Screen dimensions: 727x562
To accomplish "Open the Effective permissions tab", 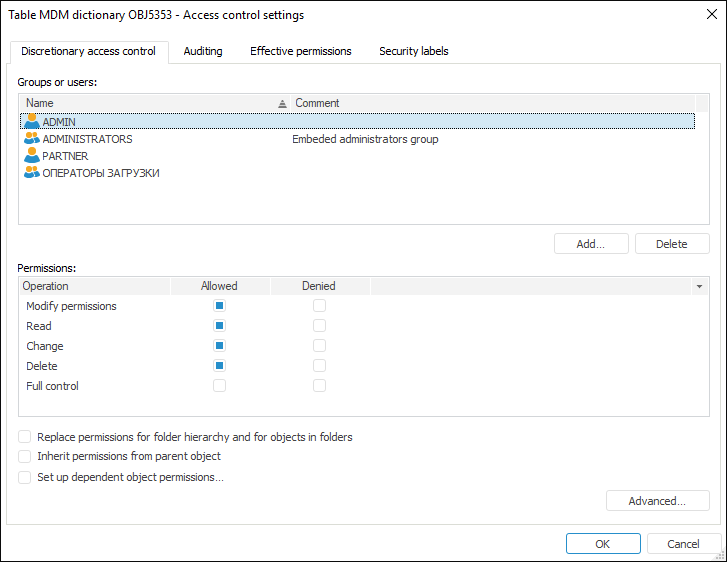I will [x=300, y=51].
